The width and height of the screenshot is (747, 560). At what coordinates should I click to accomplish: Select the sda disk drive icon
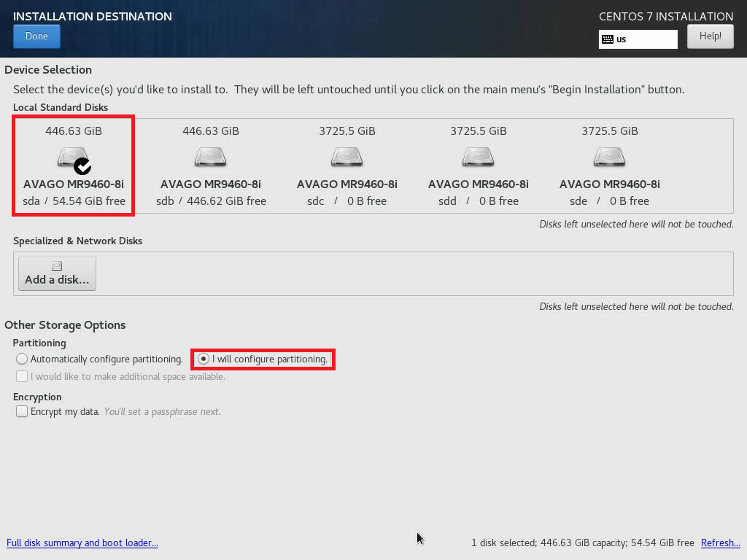pyautogui.click(x=72, y=157)
